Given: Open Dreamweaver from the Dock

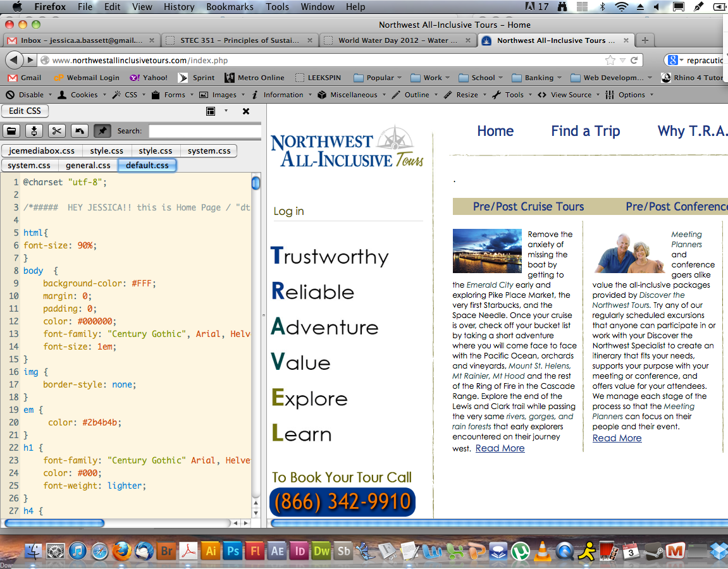Looking at the screenshot, I should (x=321, y=551).
